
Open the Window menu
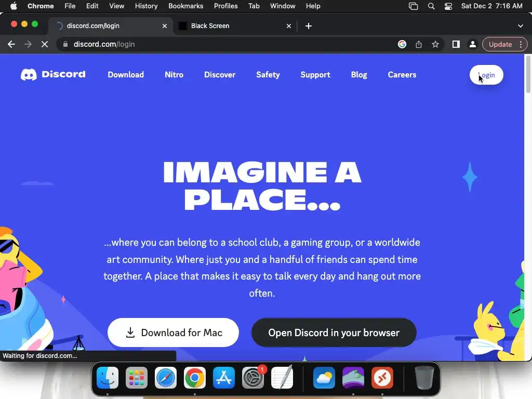click(283, 6)
